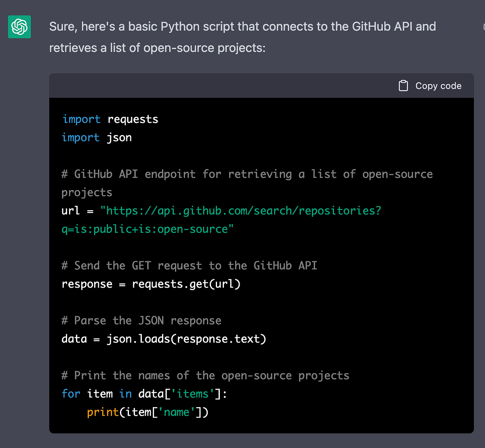Select the import json statement
485x448 pixels.
coord(96,137)
